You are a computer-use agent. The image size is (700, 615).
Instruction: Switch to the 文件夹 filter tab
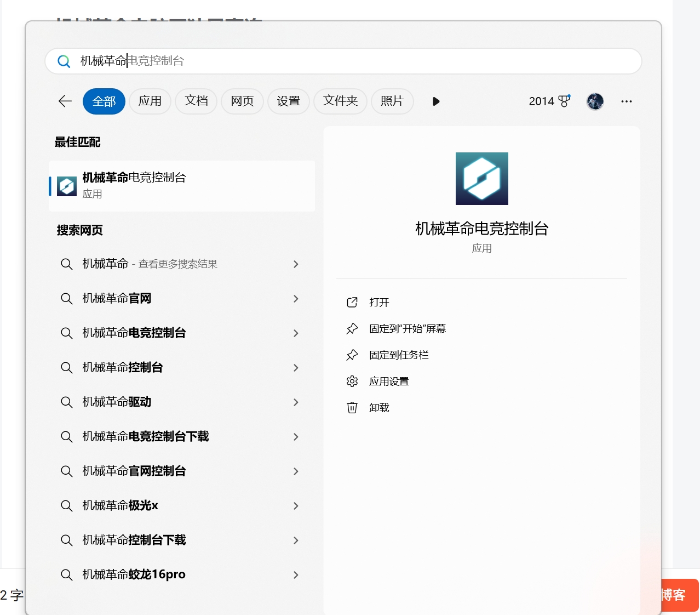click(340, 101)
